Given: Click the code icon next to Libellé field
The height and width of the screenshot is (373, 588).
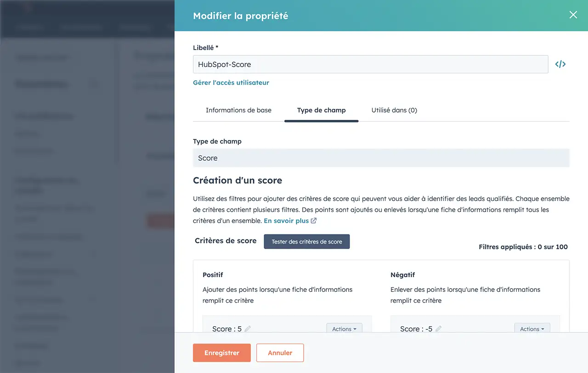Looking at the screenshot, I should pyautogui.click(x=560, y=64).
